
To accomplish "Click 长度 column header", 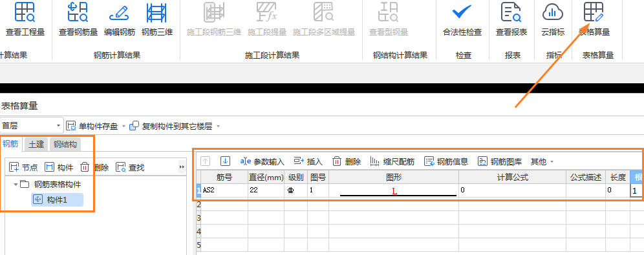I will click(617, 177).
